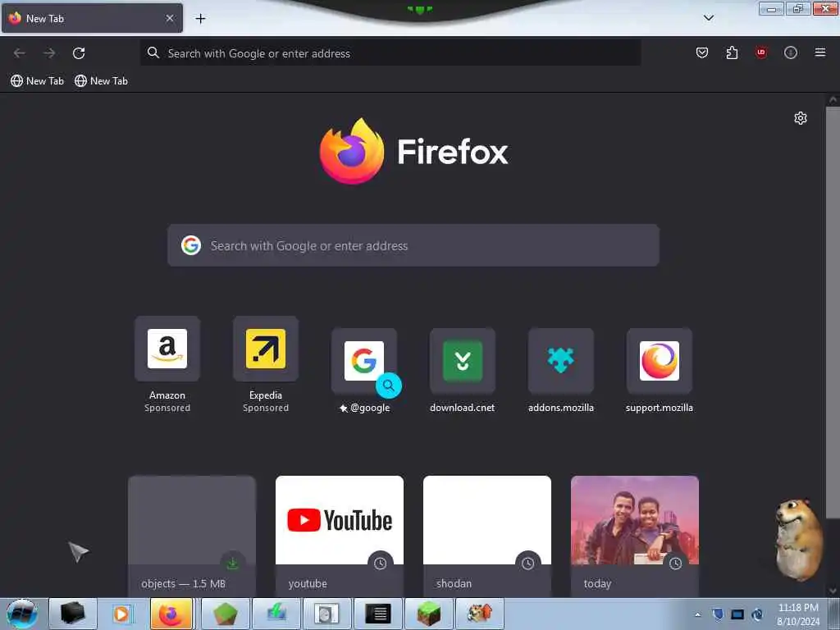Image resolution: width=840 pixels, height=630 pixels.
Task: Open a new tab with plus button
Action: click(200, 19)
